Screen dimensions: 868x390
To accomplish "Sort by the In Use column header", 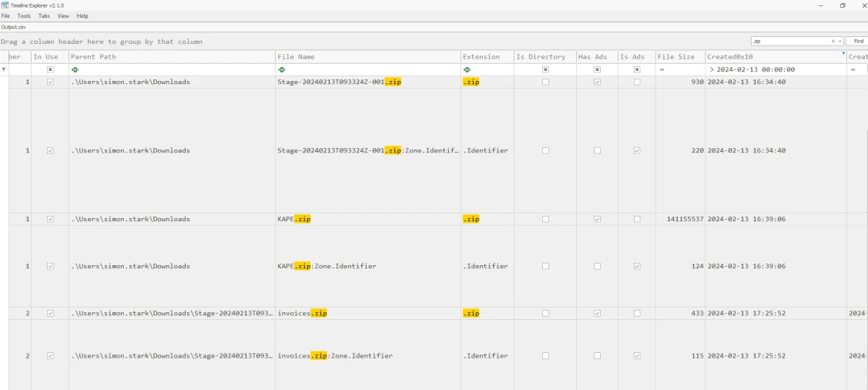I will click(x=50, y=56).
